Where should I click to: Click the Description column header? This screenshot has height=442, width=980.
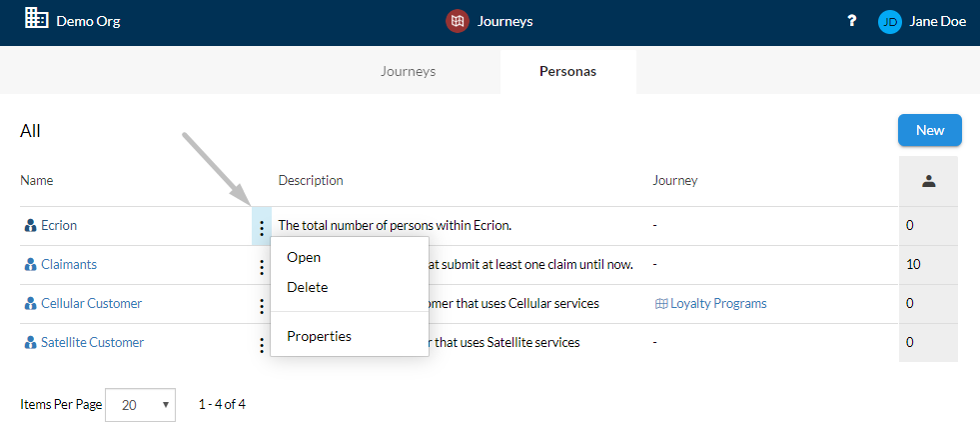click(311, 180)
